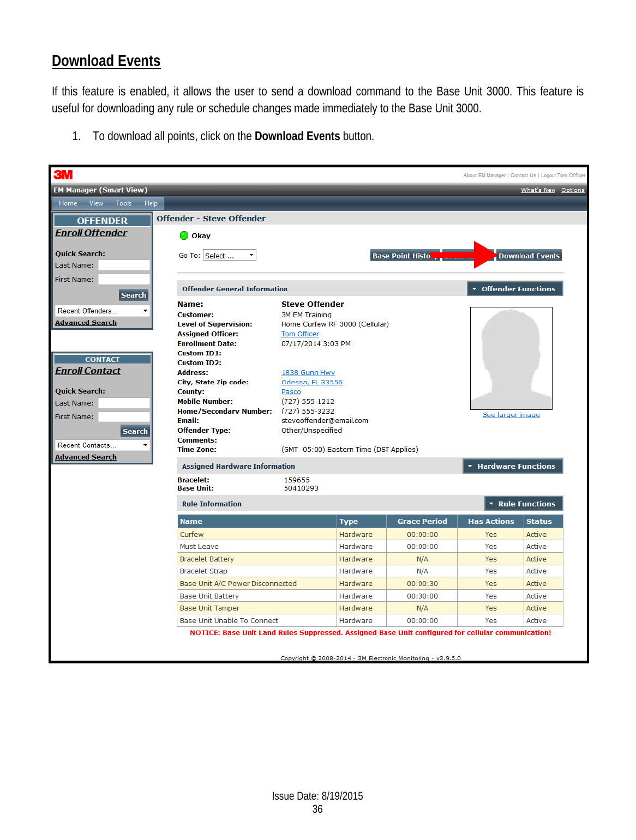636x840 pixels.
Task: Click the What's New link
Action: click(538, 190)
